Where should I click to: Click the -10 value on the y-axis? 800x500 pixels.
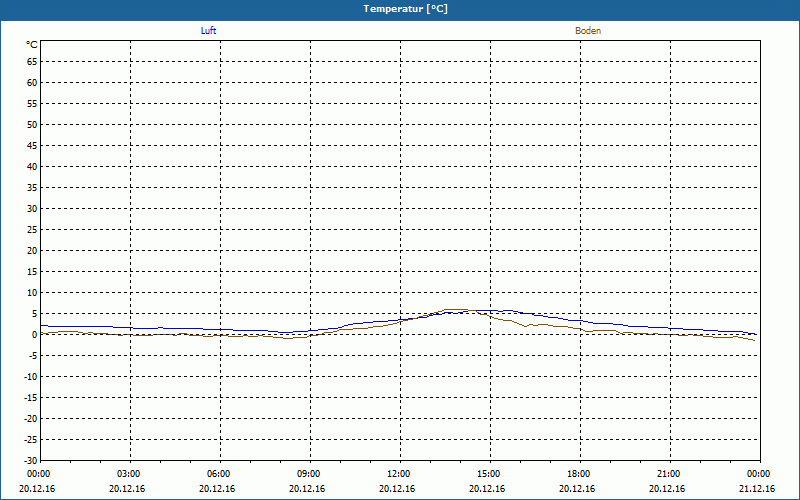pos(31,377)
